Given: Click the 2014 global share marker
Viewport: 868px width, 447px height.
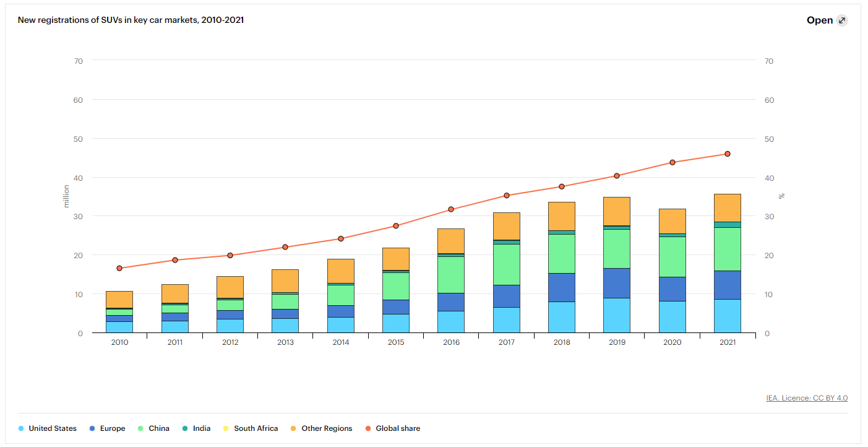Looking at the screenshot, I should pyautogui.click(x=340, y=238).
